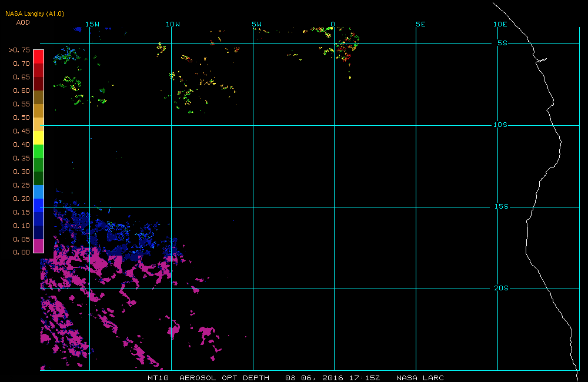Screen dimensions: 588x382
Task: Click the "AOD" legend title
Action: point(23,22)
